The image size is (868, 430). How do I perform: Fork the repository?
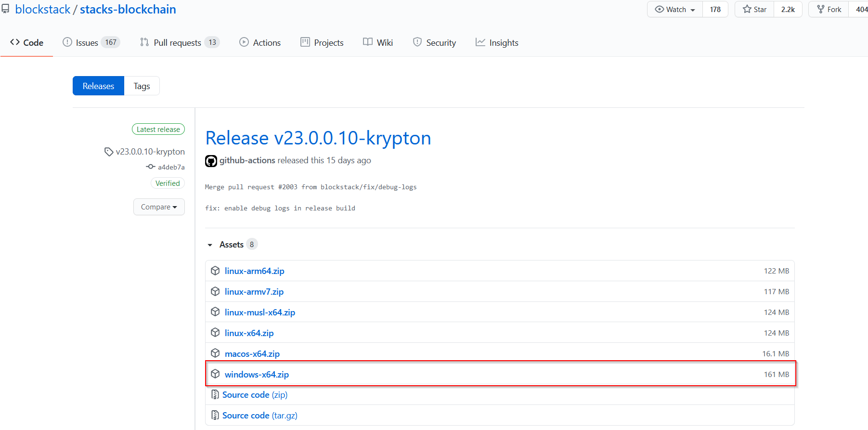click(829, 9)
